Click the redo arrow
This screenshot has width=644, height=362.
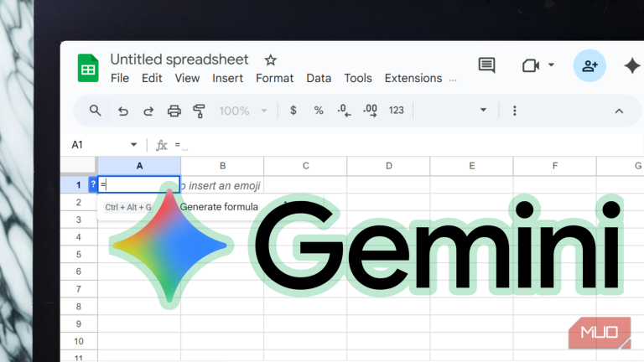coord(148,111)
